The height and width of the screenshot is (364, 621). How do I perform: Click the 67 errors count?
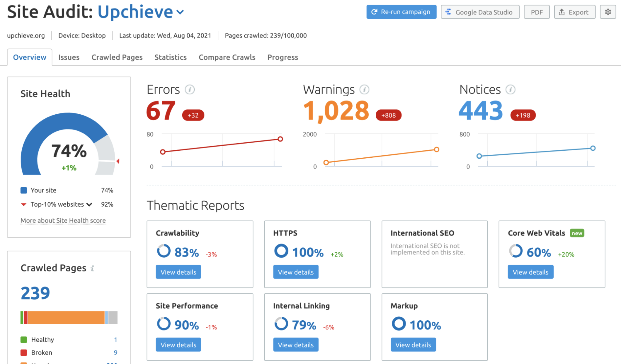click(x=161, y=111)
